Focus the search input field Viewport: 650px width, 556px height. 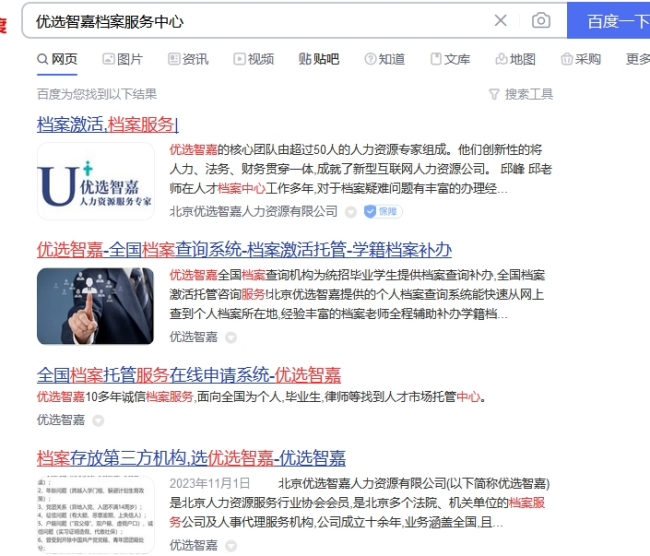(x=257, y=21)
